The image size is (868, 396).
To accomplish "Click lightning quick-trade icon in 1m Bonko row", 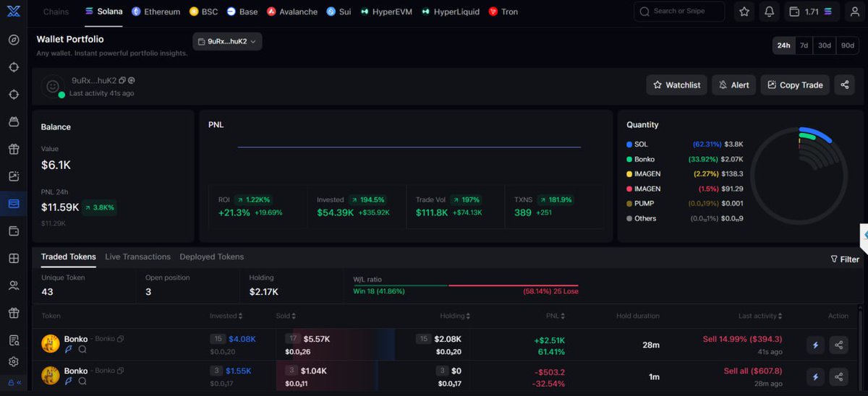I will (816, 376).
